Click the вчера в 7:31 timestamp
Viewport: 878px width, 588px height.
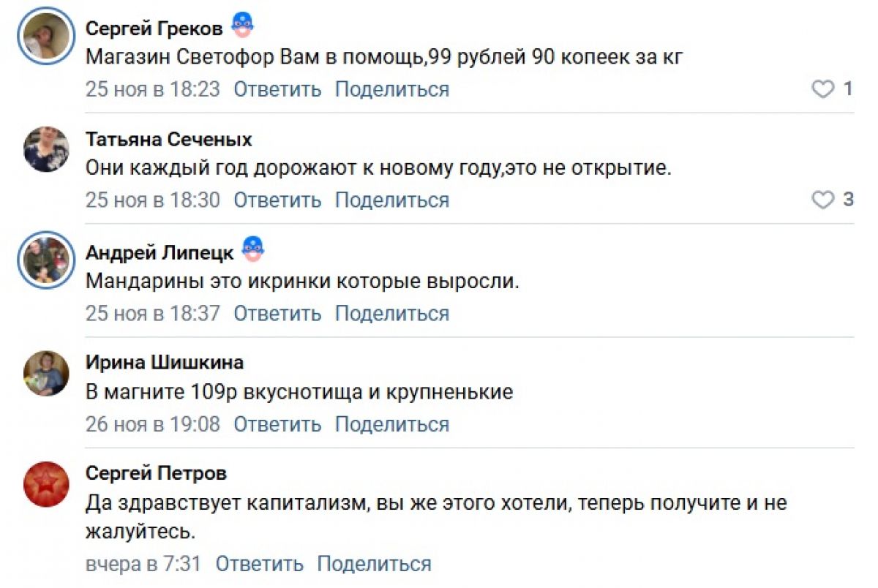(143, 564)
